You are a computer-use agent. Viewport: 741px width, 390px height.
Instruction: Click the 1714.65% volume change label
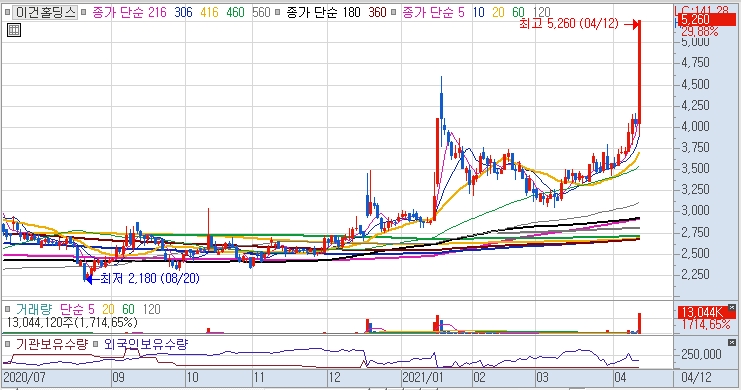pos(706,324)
